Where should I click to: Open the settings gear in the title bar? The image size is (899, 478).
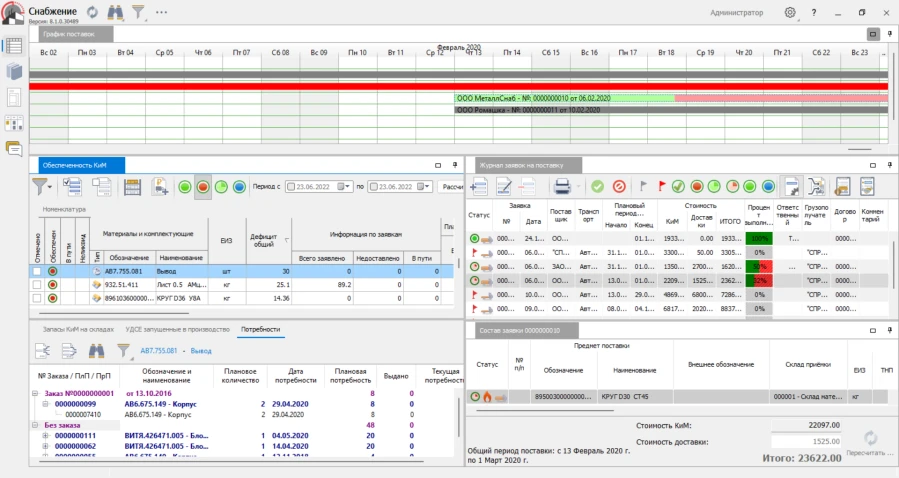point(790,12)
